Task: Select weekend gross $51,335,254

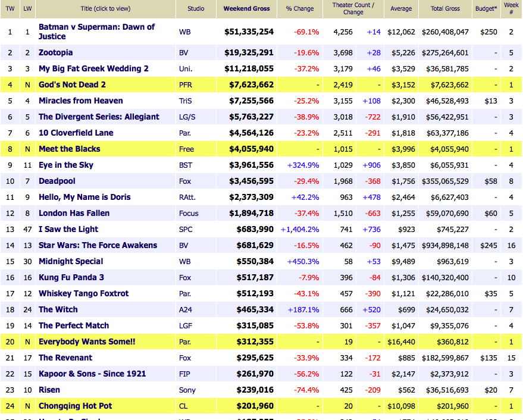Action: (249, 32)
